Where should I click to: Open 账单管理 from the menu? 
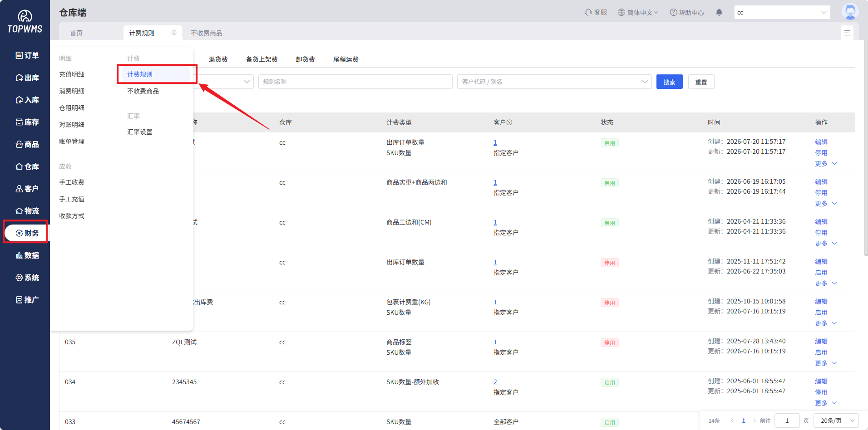click(x=72, y=142)
